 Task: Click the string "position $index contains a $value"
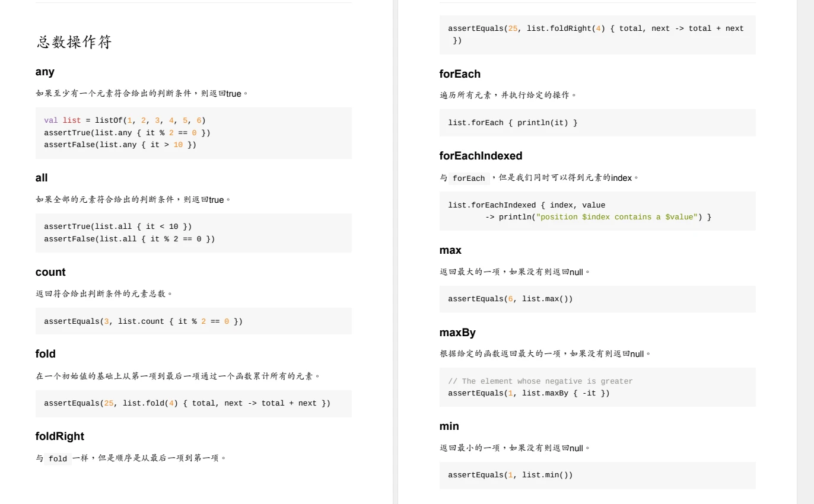click(617, 217)
